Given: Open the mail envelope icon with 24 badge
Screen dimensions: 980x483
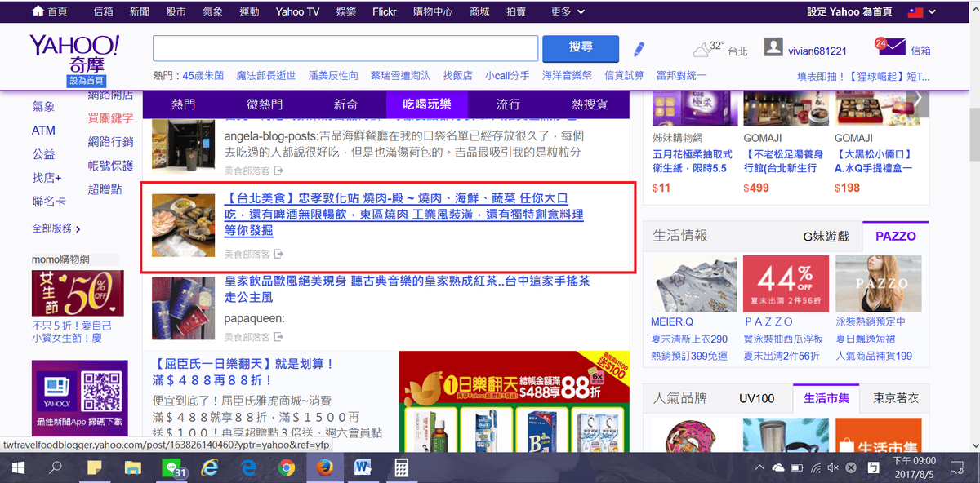Looking at the screenshot, I should click(890, 47).
